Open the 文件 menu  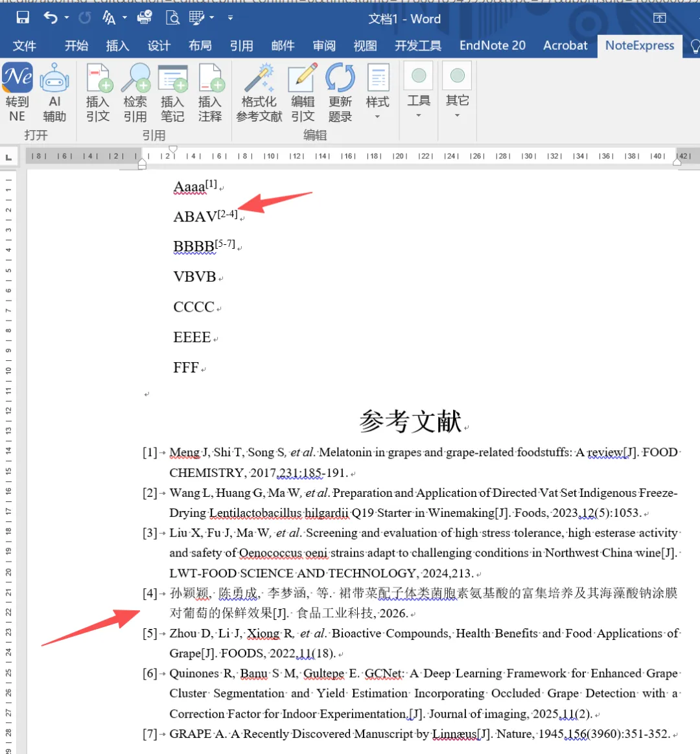[24, 46]
